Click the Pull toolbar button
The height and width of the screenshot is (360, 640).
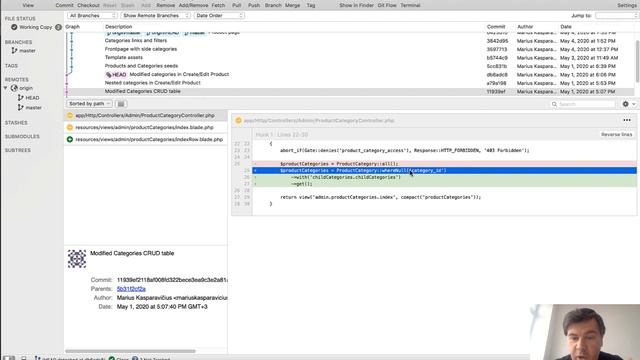[x=236, y=5]
